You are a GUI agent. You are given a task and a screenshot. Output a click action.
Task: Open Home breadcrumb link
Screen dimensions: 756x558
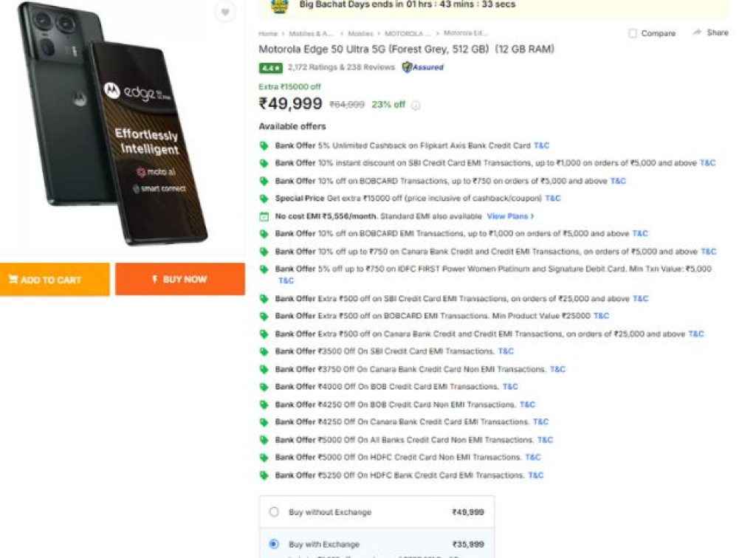pos(268,34)
